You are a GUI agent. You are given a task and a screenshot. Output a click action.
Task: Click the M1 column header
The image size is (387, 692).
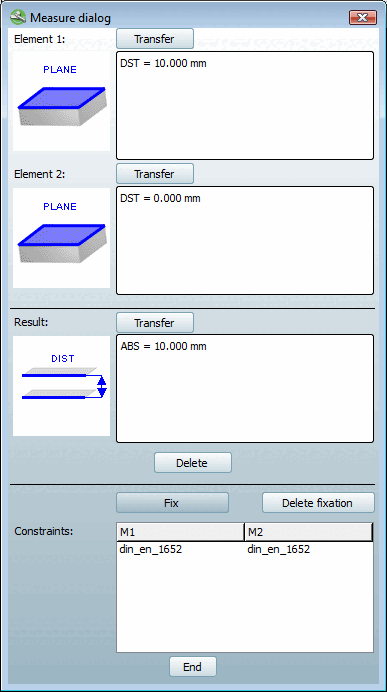coord(180,532)
